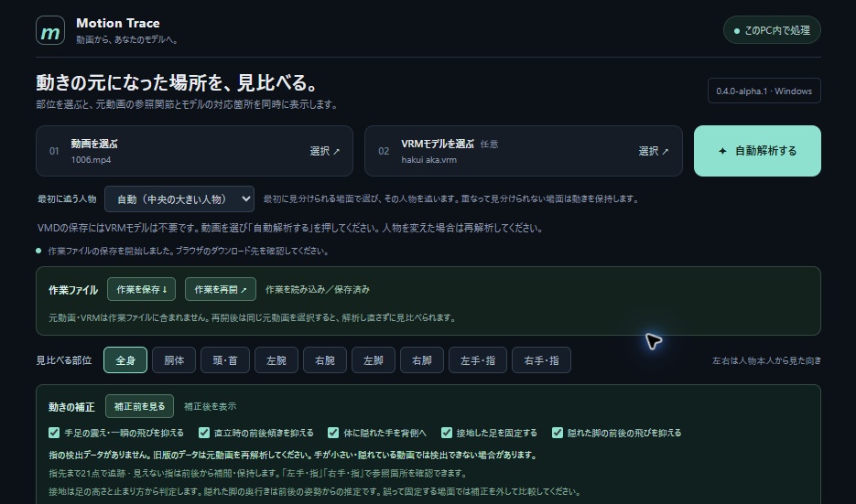The height and width of the screenshot is (504, 856).
Task: Click the Motion Trace logo icon
Action: [x=50, y=30]
